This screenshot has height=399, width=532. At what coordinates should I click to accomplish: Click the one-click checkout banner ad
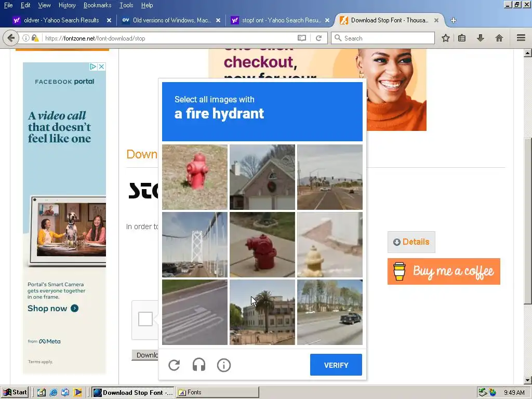tap(317, 89)
